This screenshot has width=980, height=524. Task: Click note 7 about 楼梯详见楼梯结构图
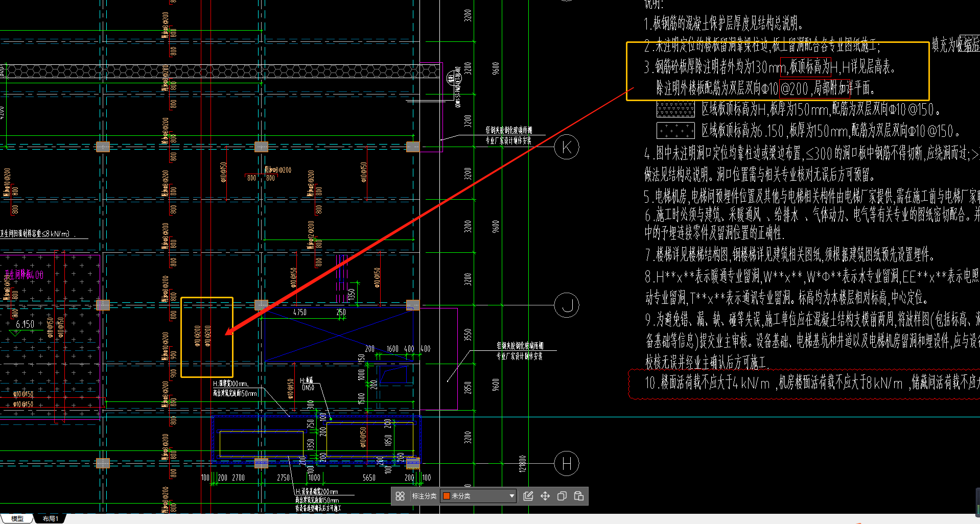coord(789,254)
